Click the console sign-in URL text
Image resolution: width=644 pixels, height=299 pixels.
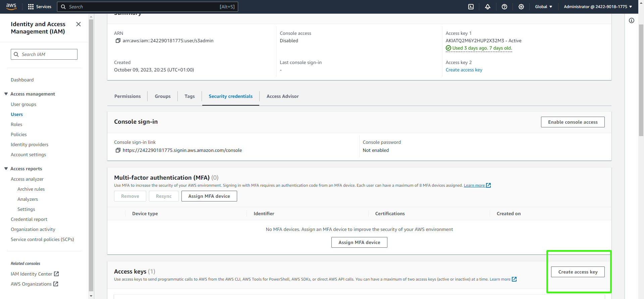click(182, 150)
